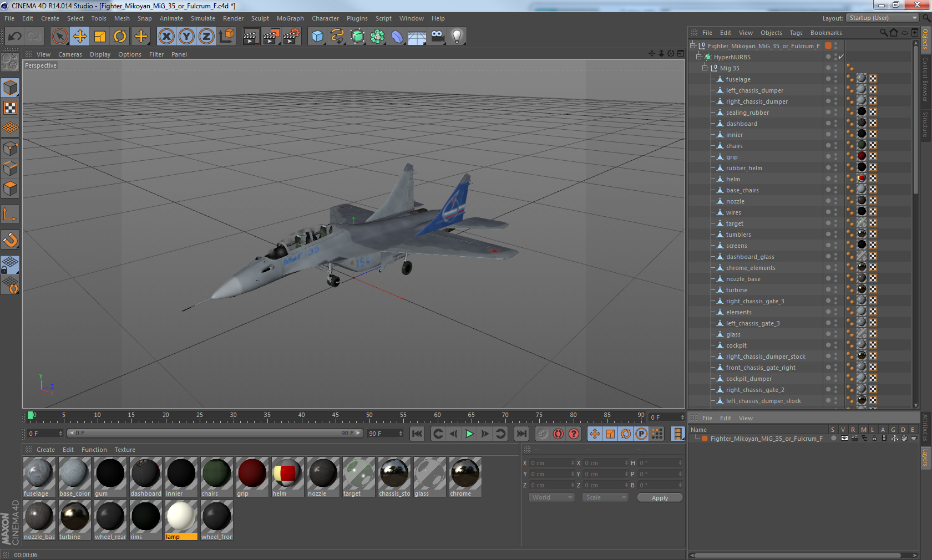The width and height of the screenshot is (932, 560).
Task: Toggle the Z axis lock
Action: (x=206, y=37)
